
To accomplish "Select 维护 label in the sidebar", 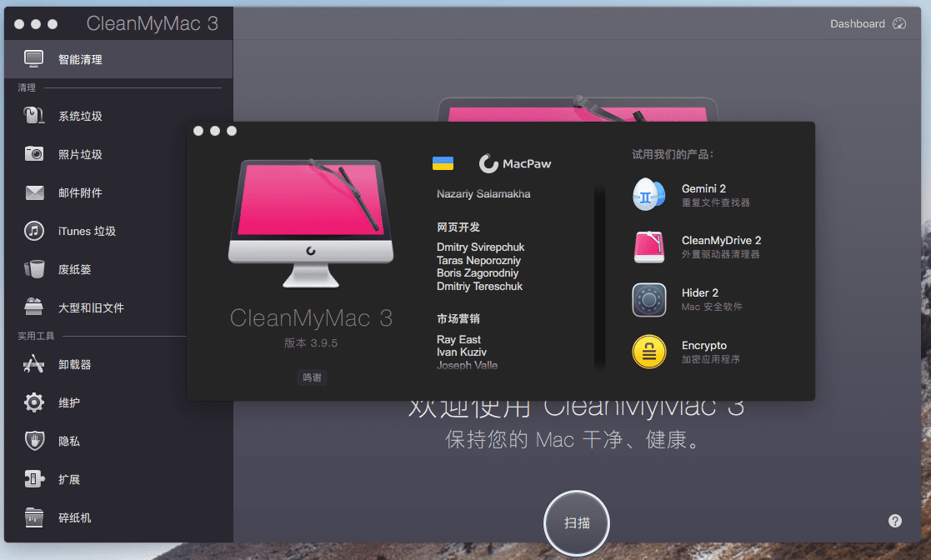I will click(x=69, y=402).
